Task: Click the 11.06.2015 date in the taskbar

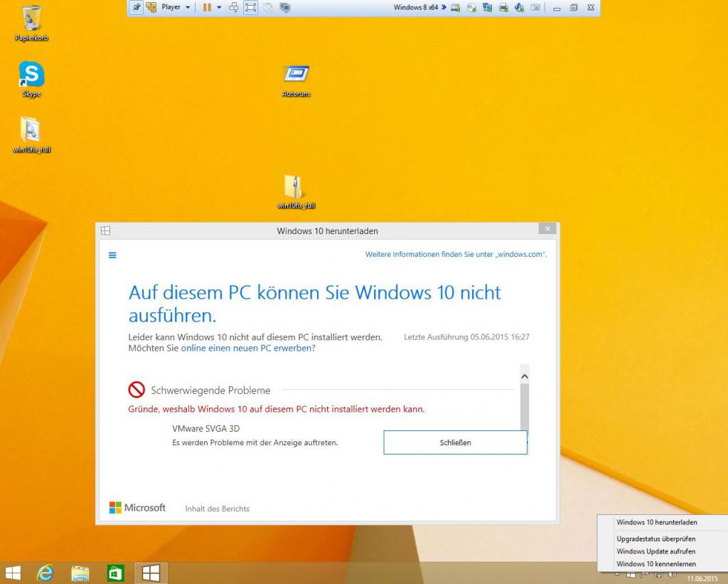Action: [702, 579]
